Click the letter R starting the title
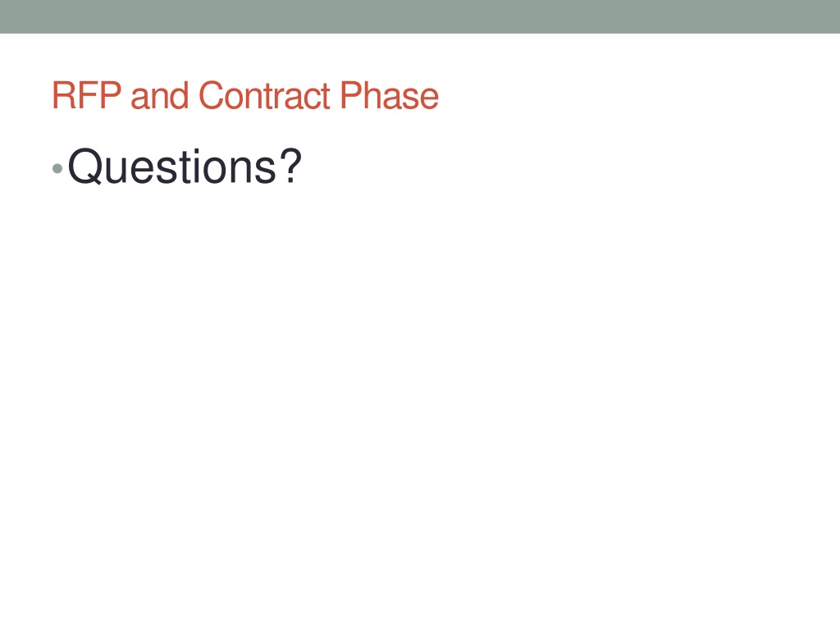 [62, 96]
